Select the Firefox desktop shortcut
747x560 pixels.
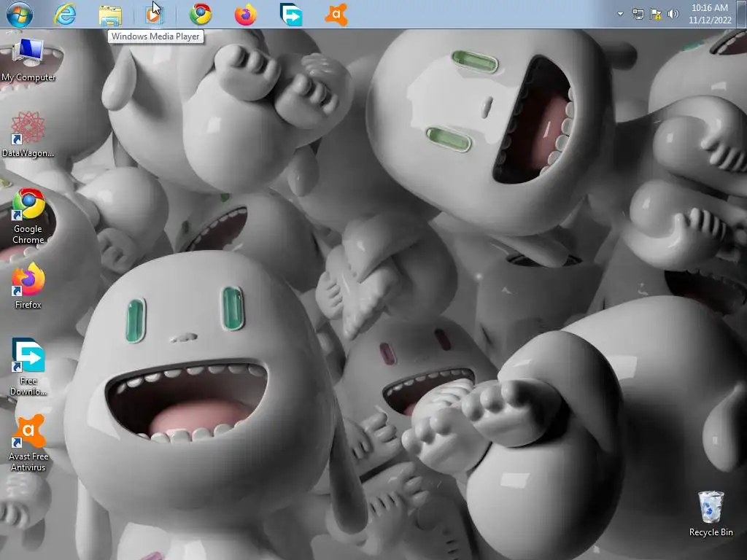[28, 286]
